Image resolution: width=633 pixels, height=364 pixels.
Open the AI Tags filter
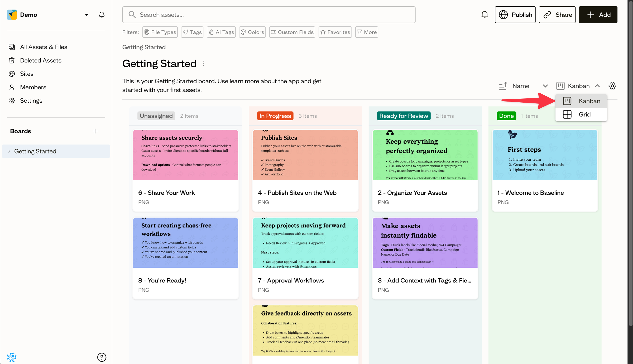tap(221, 32)
